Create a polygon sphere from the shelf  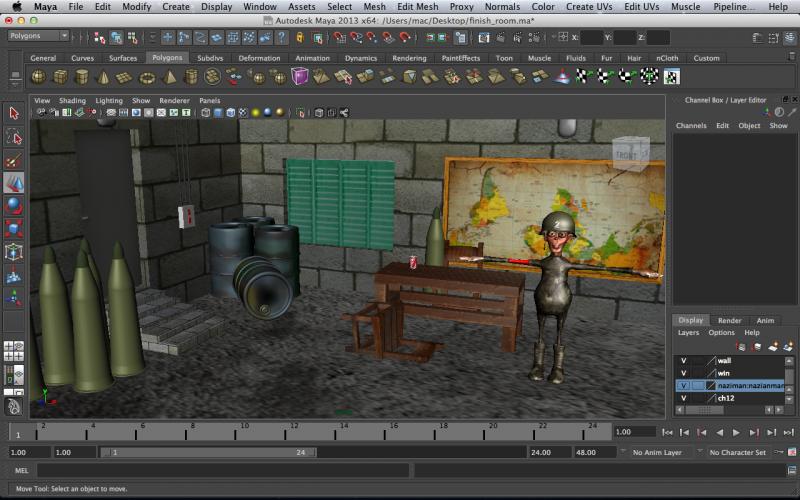click(x=38, y=77)
